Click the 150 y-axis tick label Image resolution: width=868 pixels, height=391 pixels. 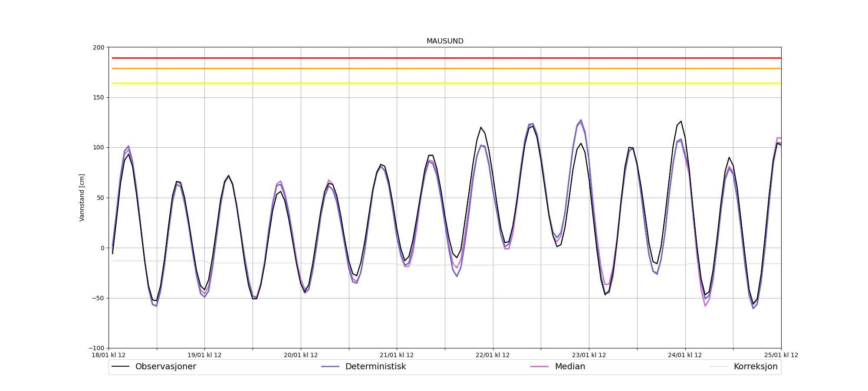click(99, 98)
